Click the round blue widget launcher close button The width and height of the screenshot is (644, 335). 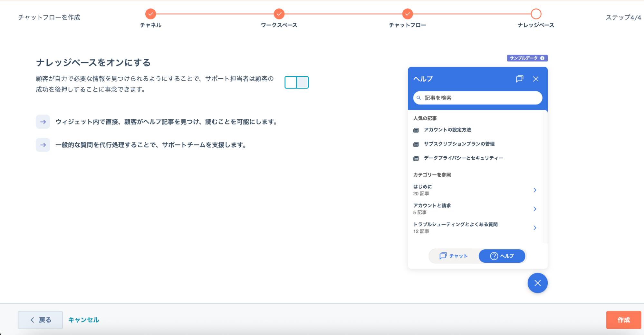coord(537,283)
